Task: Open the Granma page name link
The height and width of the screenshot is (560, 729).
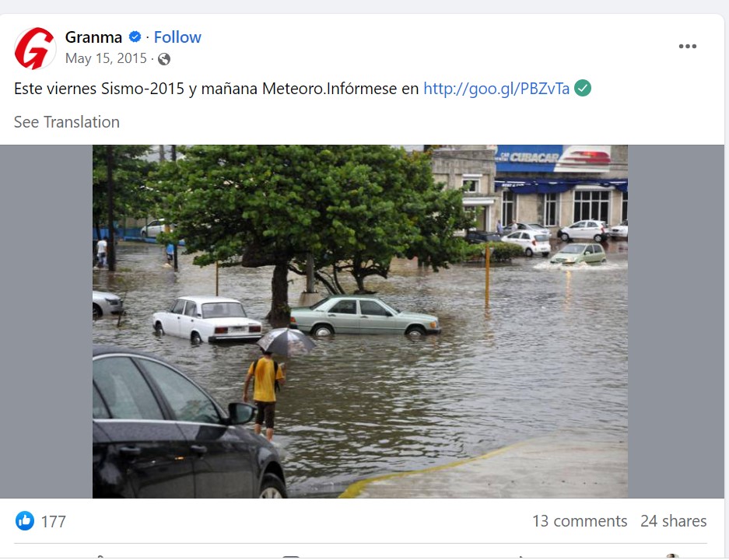Action: tap(93, 37)
